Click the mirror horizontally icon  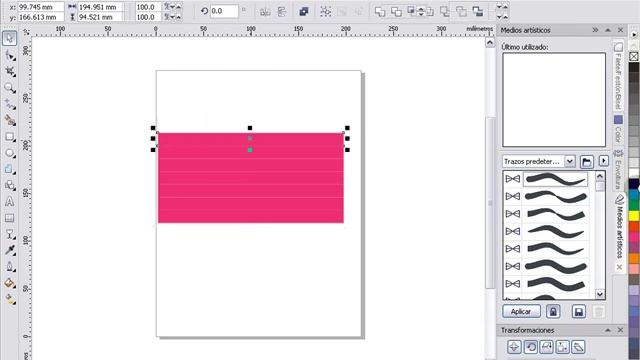[265, 11]
